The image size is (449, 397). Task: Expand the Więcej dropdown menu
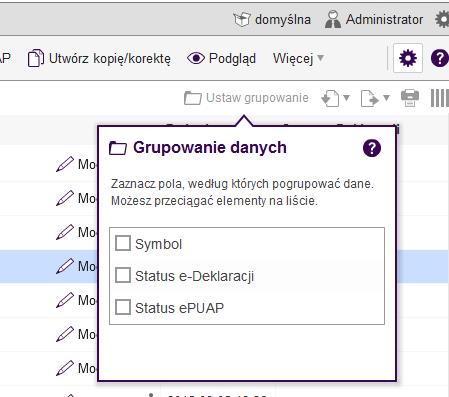click(298, 59)
